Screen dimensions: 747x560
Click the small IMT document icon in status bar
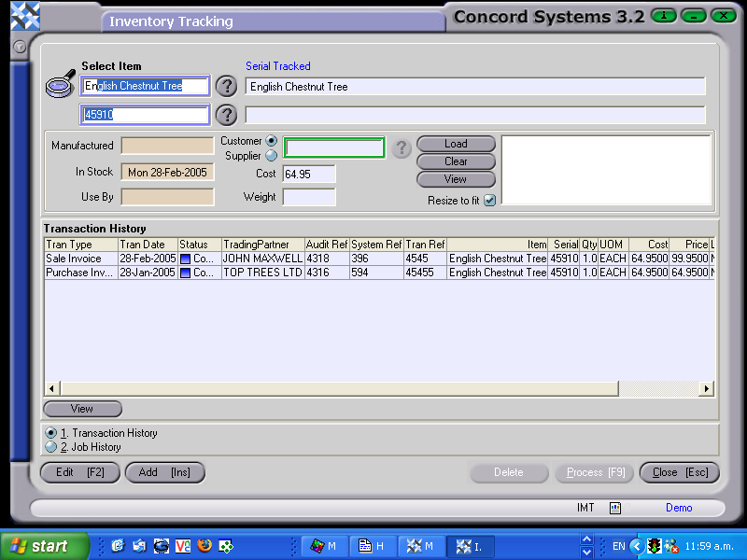(x=613, y=508)
